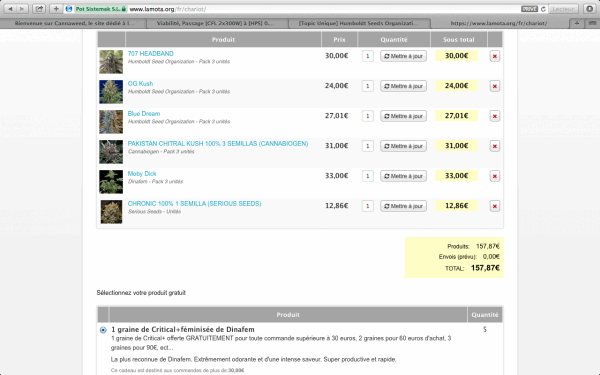Select the lamota.org/fr/chariot tab
The height and width of the screenshot is (375, 600).
click(499, 23)
